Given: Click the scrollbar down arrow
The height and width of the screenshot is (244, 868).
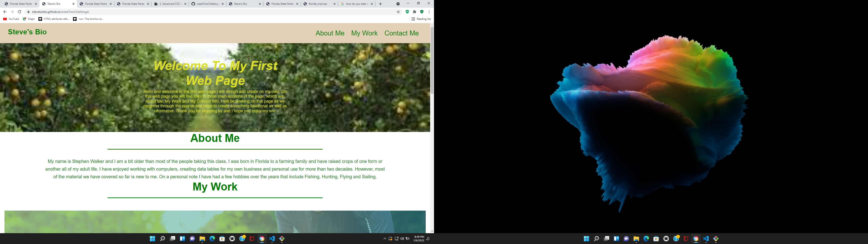Looking at the screenshot, I should (x=432, y=231).
